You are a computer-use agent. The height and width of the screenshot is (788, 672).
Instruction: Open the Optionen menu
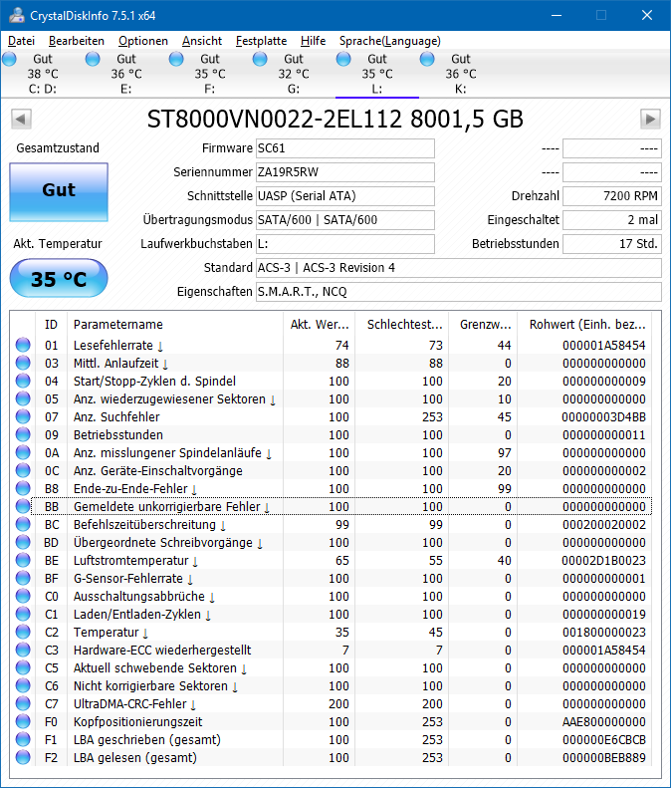click(143, 41)
